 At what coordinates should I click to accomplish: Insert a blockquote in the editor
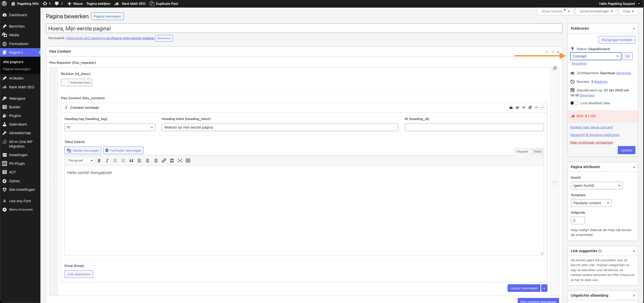131,160
